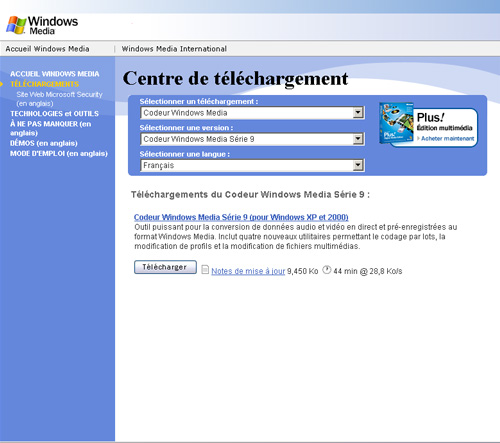Open the version selection dropdown arrow
This screenshot has height=443, width=500.
[x=358, y=139]
